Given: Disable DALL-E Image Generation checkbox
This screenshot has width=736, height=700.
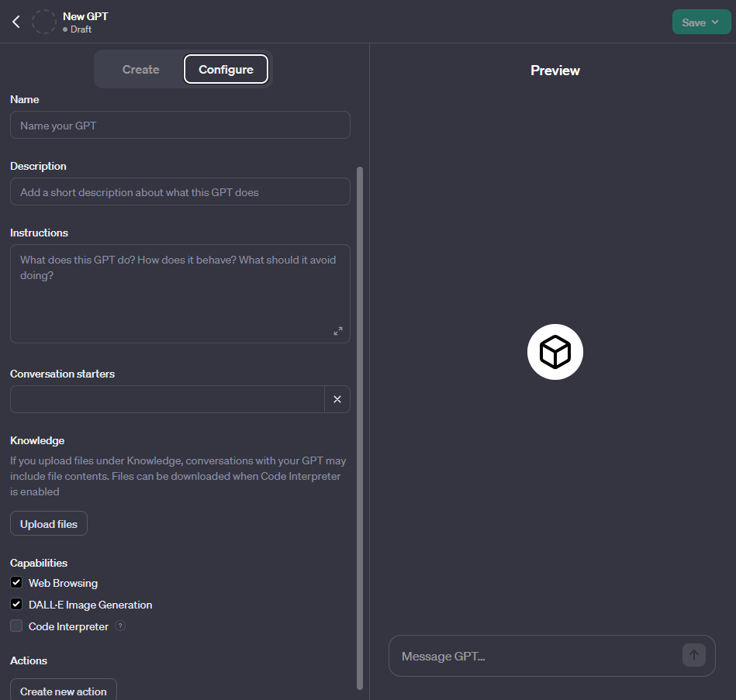Looking at the screenshot, I should click(x=16, y=605).
